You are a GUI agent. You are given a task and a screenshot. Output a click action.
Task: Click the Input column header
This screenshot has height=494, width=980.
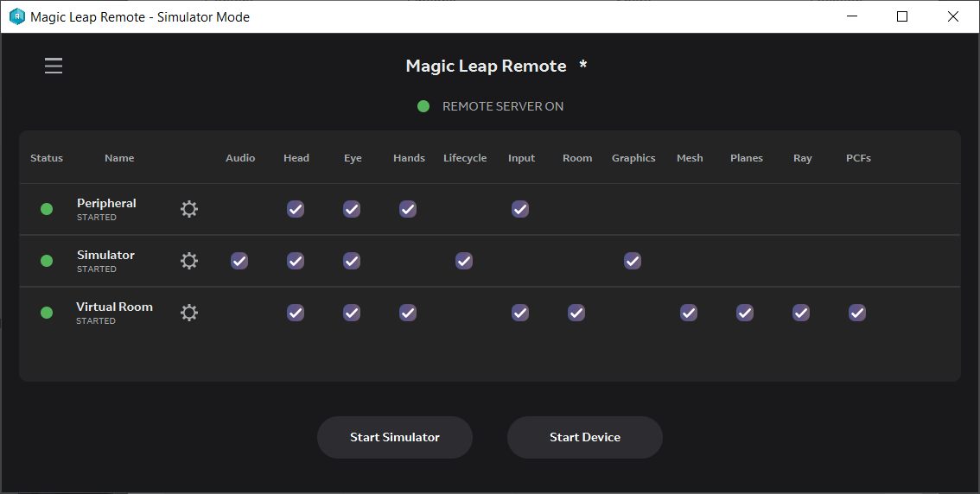pyautogui.click(x=521, y=158)
